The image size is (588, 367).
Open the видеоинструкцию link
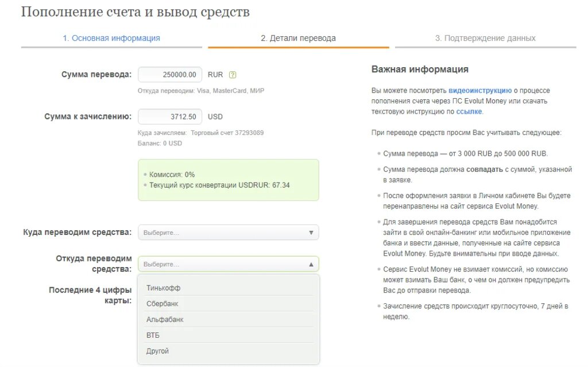pos(480,90)
